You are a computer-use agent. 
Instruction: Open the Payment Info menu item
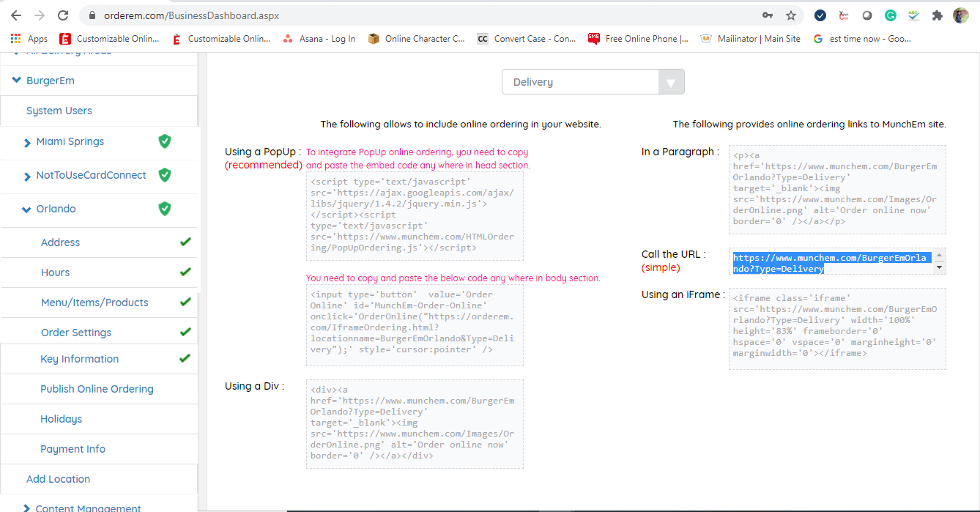tap(73, 449)
